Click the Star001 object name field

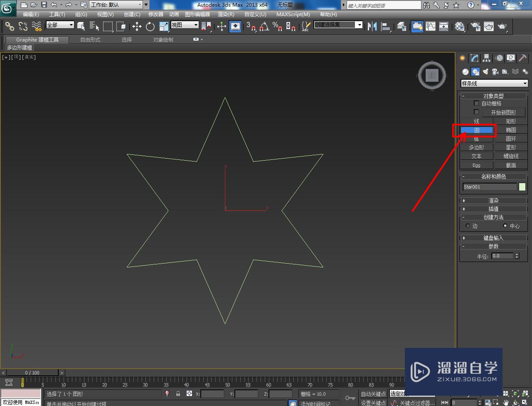(x=490, y=187)
